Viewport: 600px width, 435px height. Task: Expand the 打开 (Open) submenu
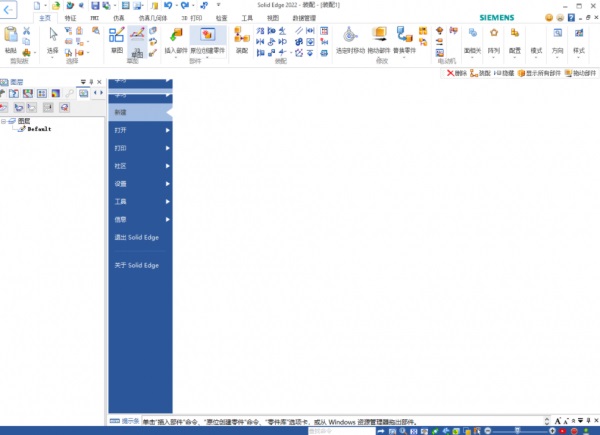(x=140, y=131)
